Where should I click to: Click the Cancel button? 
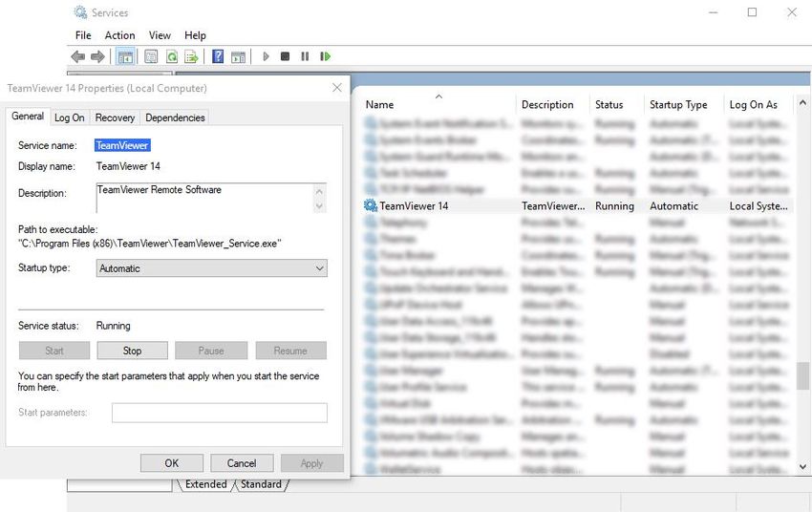click(x=242, y=463)
